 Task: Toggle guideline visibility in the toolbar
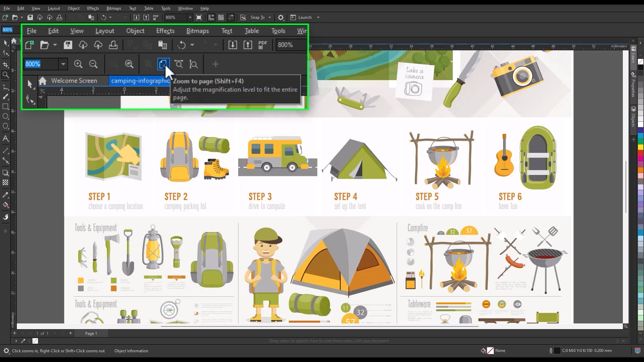click(x=231, y=17)
